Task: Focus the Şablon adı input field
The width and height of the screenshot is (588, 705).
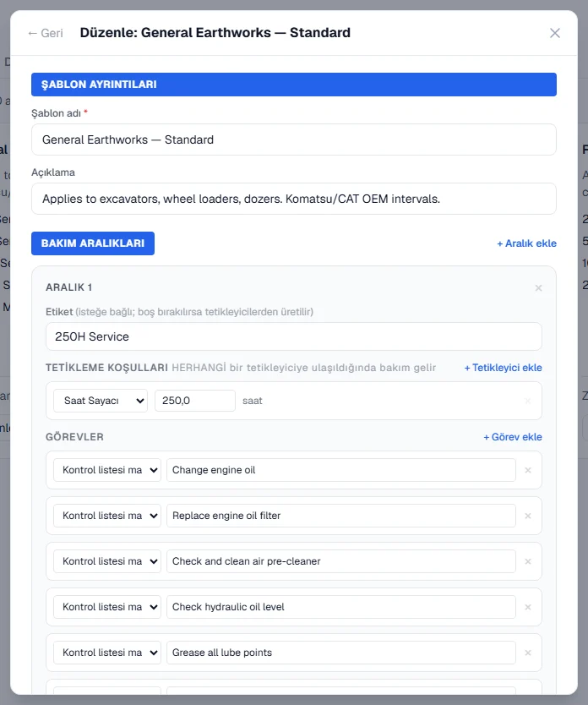Action: (294, 139)
